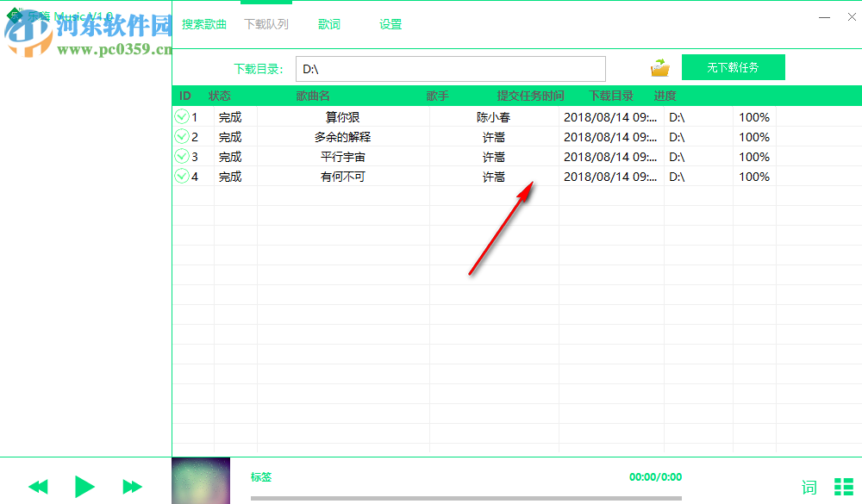Click the 词 lyrics icon
862x504 pixels.
tap(809, 487)
